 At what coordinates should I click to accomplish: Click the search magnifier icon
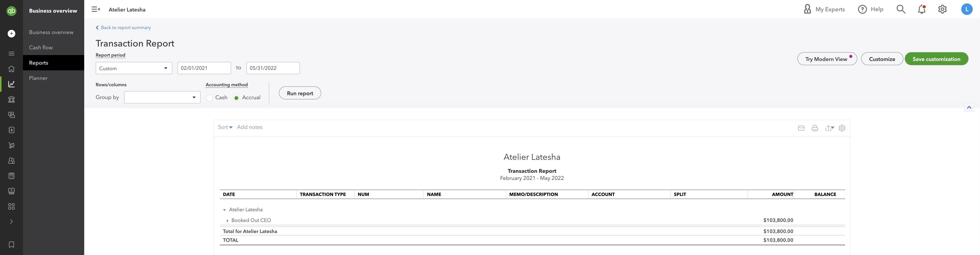tap(901, 10)
